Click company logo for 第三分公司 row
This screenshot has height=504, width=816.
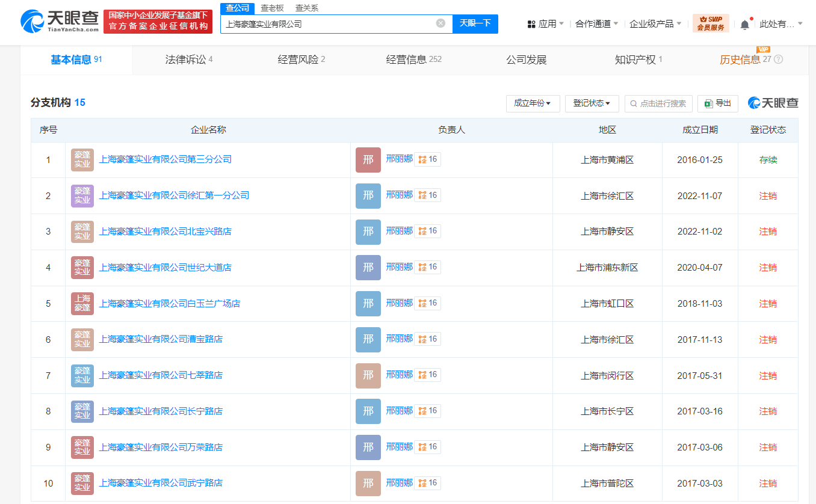pos(82,160)
